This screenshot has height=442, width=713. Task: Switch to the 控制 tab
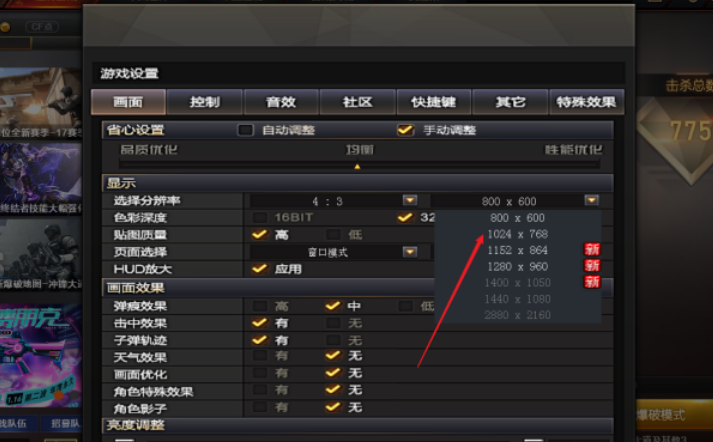click(x=205, y=102)
